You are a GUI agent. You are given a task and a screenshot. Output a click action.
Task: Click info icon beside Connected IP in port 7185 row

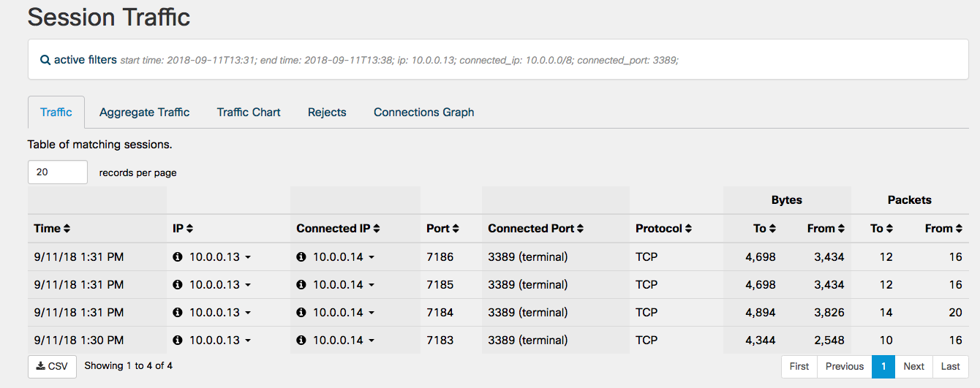tap(301, 285)
